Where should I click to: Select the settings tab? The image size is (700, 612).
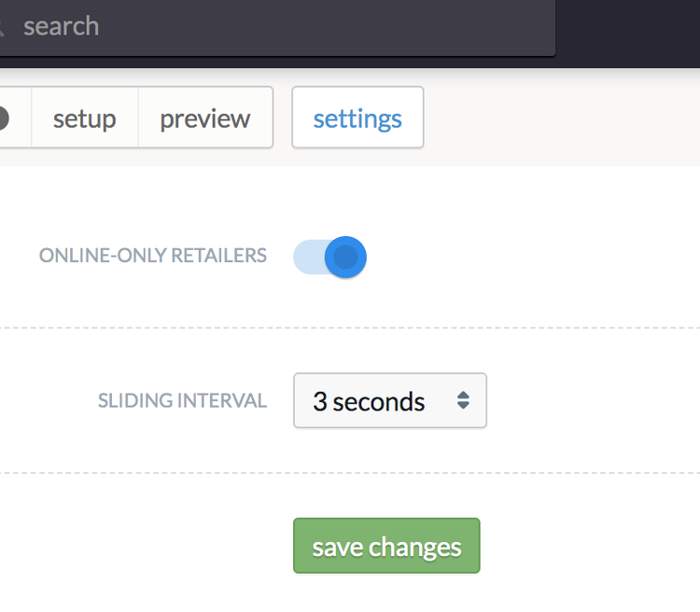tap(357, 118)
